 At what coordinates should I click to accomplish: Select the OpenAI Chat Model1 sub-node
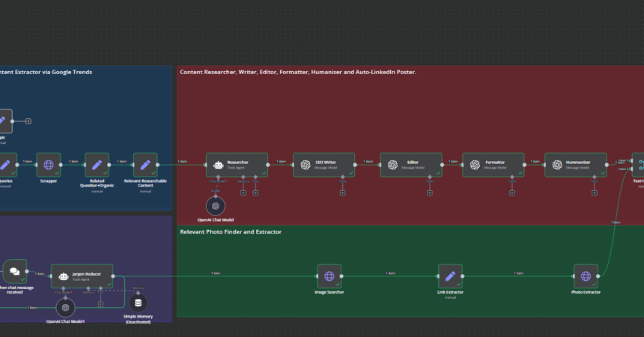65,307
